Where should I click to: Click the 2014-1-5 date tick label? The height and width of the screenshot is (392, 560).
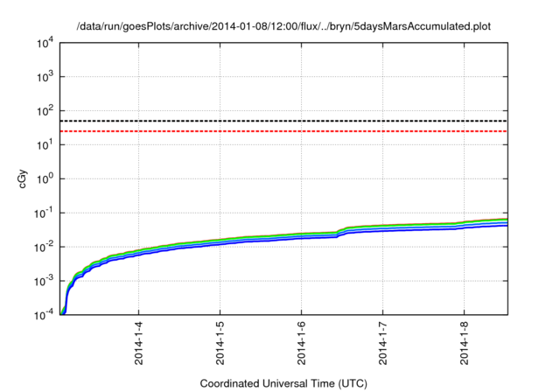pos(220,343)
